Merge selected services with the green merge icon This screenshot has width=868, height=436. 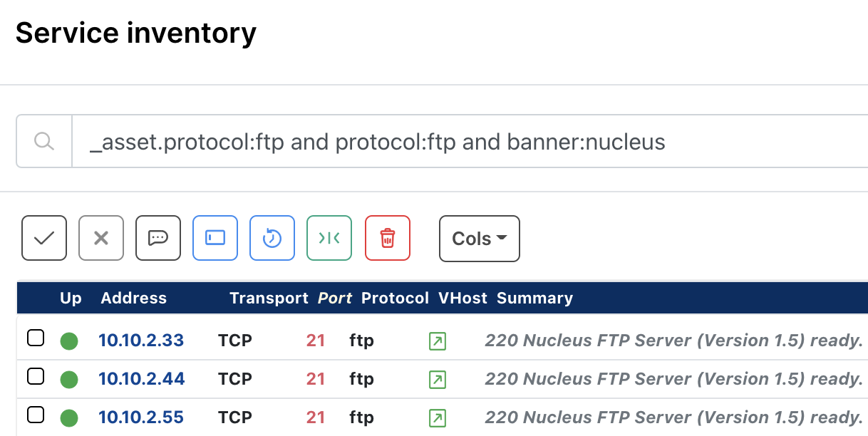point(329,238)
